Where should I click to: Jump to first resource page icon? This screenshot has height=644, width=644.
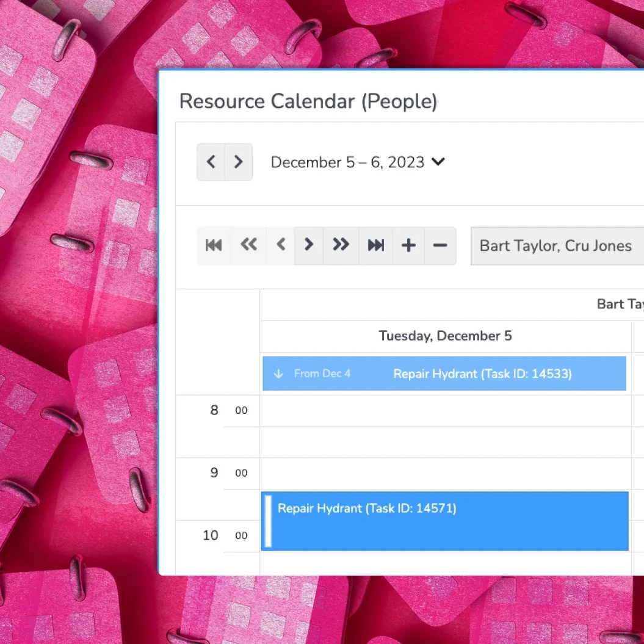pos(214,245)
